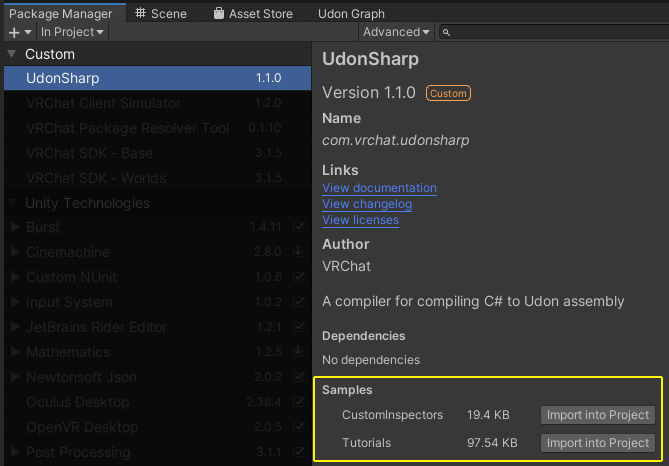Switch to the Udon Graph tab
The height and width of the screenshot is (466, 669).
click(x=351, y=14)
